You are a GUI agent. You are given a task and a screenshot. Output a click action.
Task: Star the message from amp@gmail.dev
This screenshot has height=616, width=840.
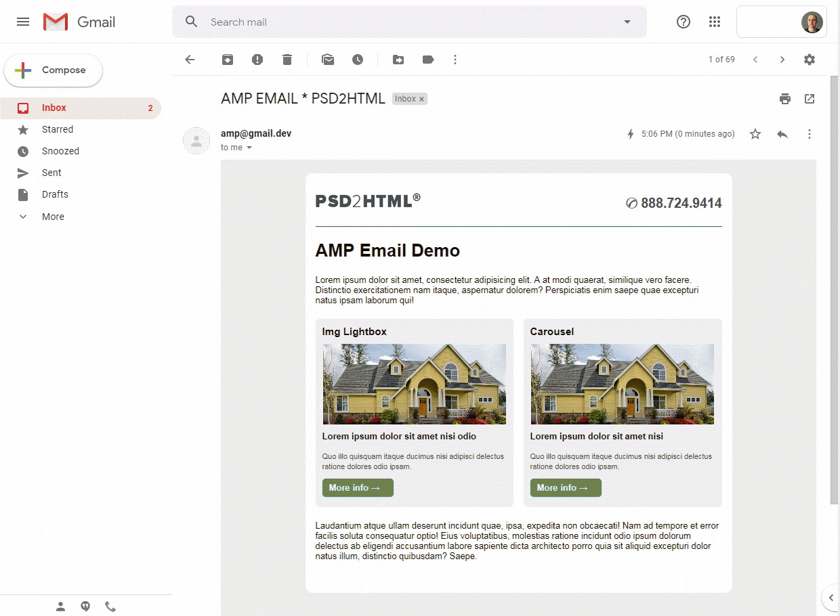tap(755, 134)
